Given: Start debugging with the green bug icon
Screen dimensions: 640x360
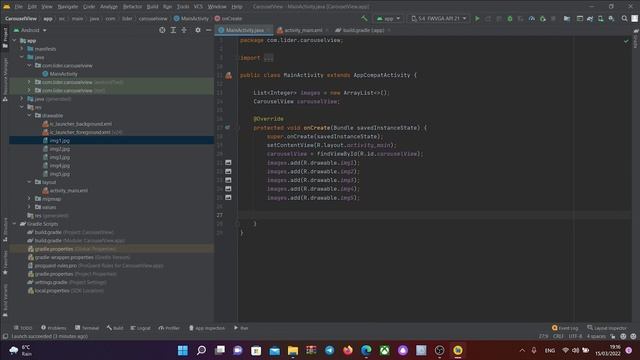Looking at the screenshot, I should click(x=510, y=18).
